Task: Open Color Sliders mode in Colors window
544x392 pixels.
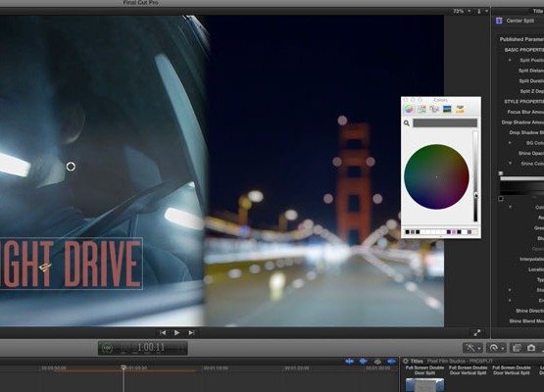Action: [421, 110]
